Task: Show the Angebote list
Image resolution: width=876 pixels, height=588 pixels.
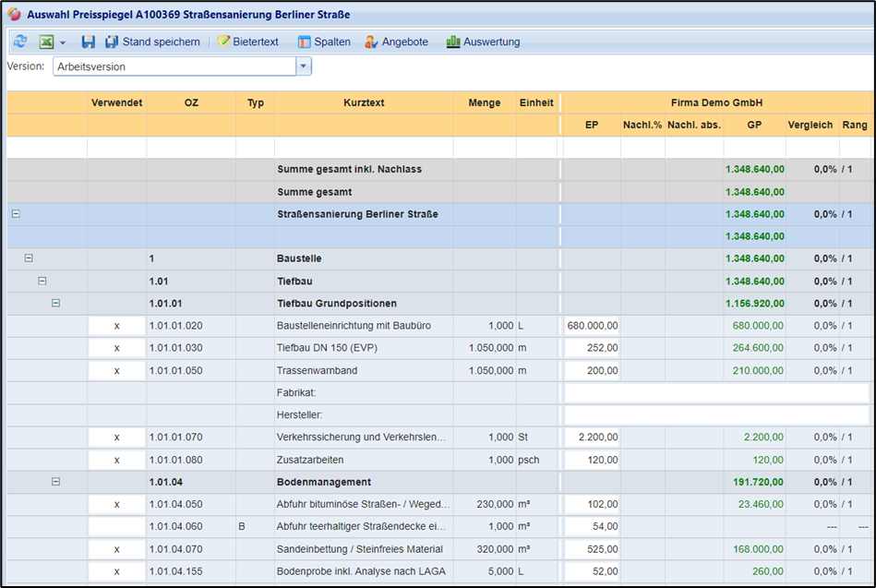Action: point(396,42)
